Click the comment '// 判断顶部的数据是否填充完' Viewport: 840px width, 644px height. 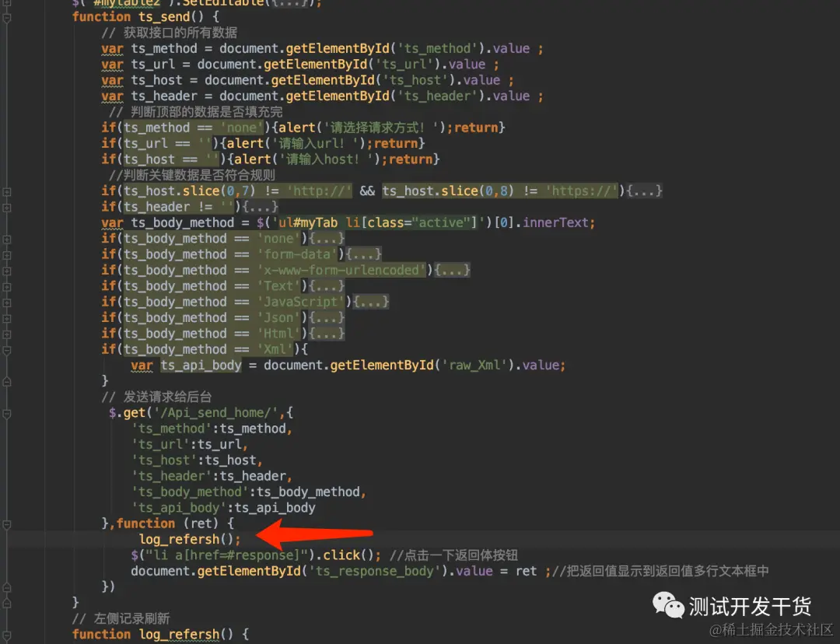point(195,112)
